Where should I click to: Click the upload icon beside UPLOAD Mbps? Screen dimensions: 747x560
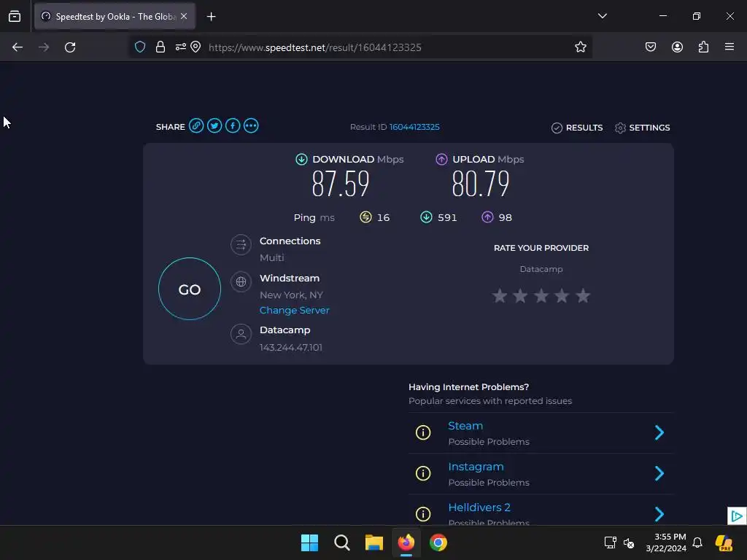click(441, 159)
